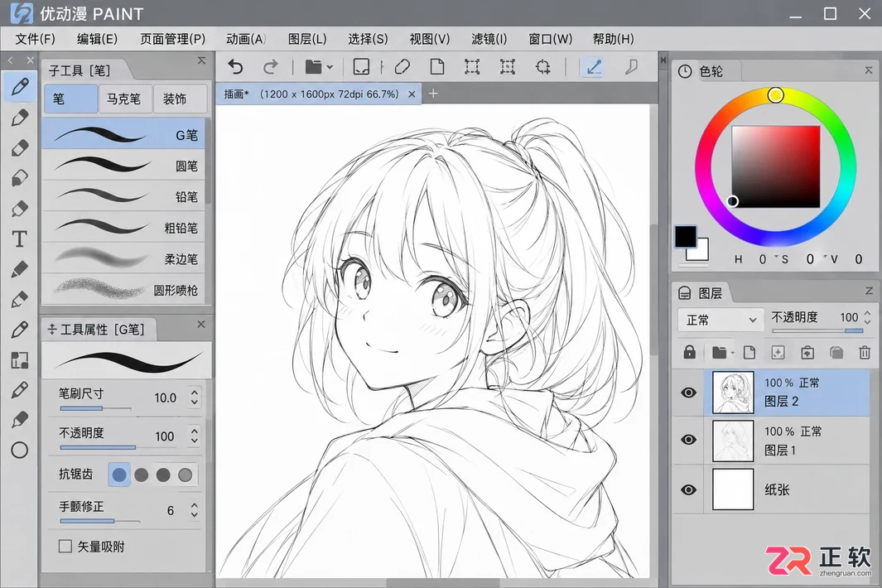Click the stacked sheets icon in layer panel
This screenshot has height=588, width=882.
click(836, 353)
